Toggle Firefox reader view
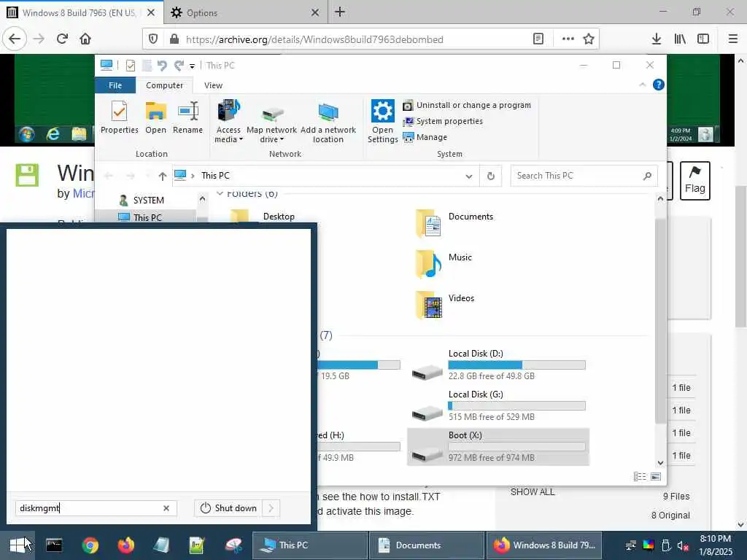This screenshot has height=560, width=747. 538,39
